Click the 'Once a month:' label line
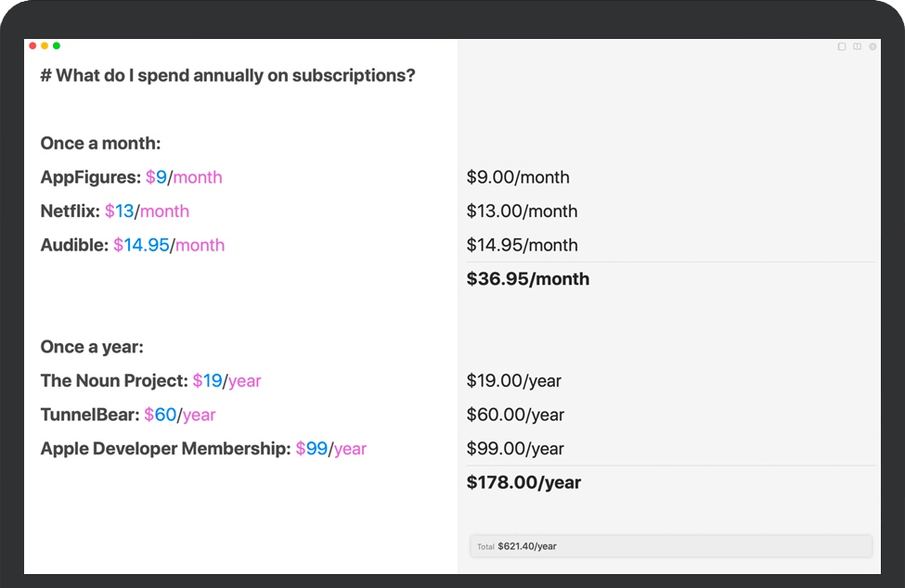 100,144
